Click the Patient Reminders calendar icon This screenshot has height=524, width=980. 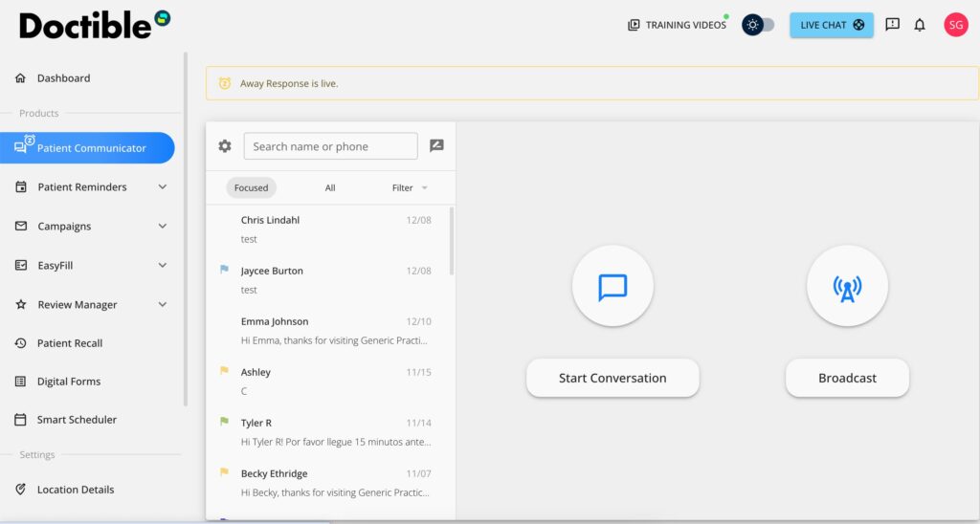pos(21,186)
